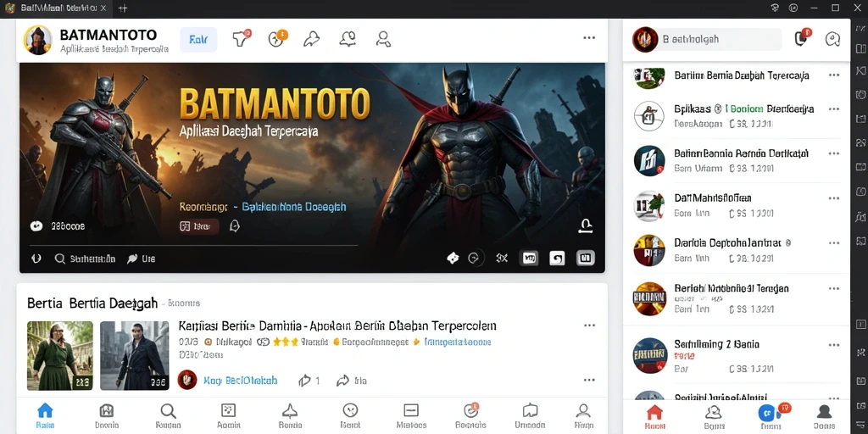Click the diamond tag icon on banner
This screenshot has width=868, height=434.
(x=453, y=258)
